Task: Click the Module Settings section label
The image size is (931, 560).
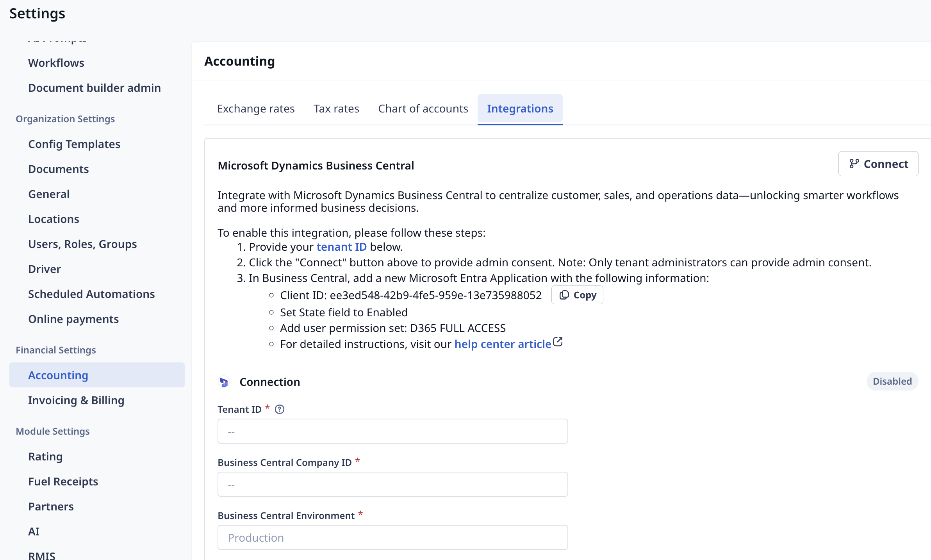Action: 53,431
